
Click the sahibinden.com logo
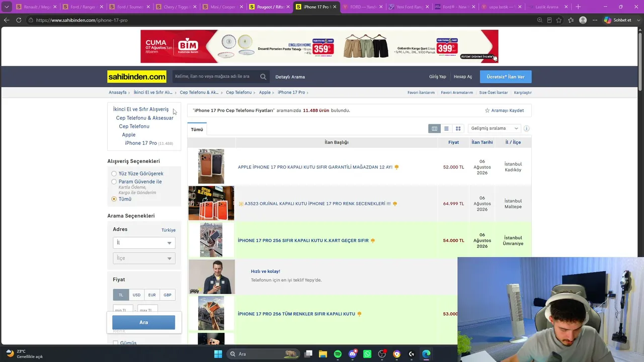click(137, 76)
